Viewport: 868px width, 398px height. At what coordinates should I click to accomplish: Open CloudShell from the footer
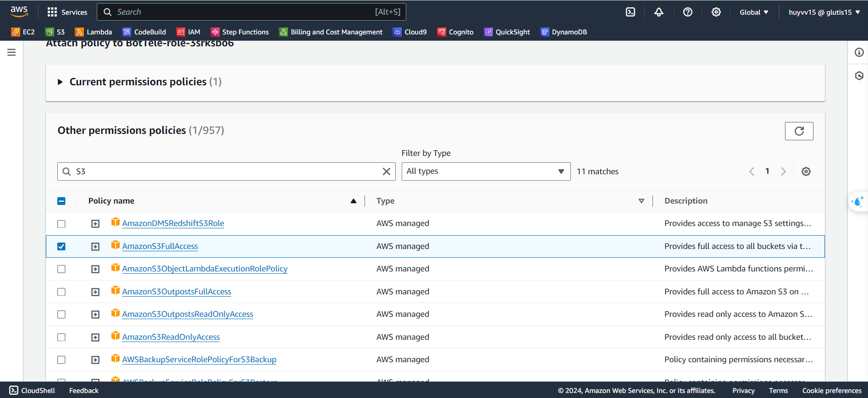32,391
